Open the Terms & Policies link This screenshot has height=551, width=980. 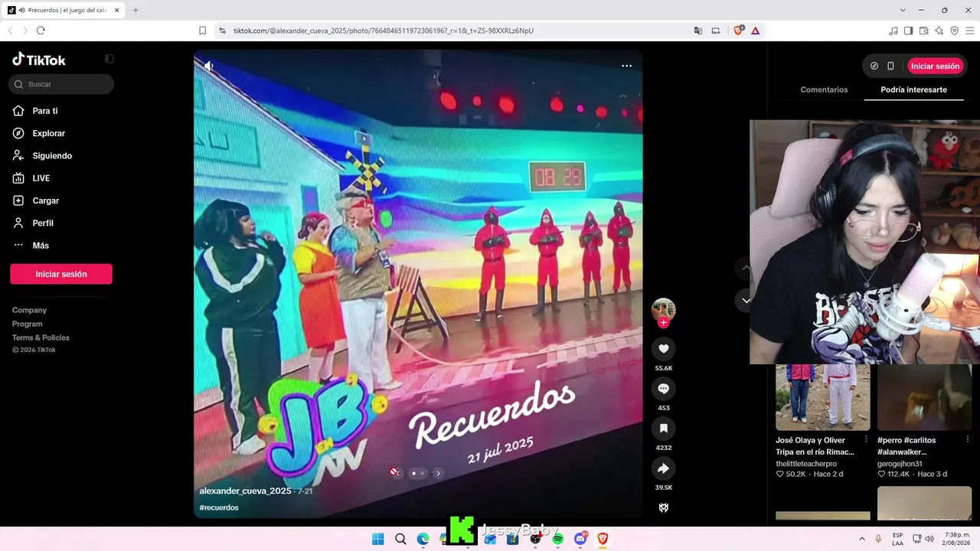coord(41,337)
